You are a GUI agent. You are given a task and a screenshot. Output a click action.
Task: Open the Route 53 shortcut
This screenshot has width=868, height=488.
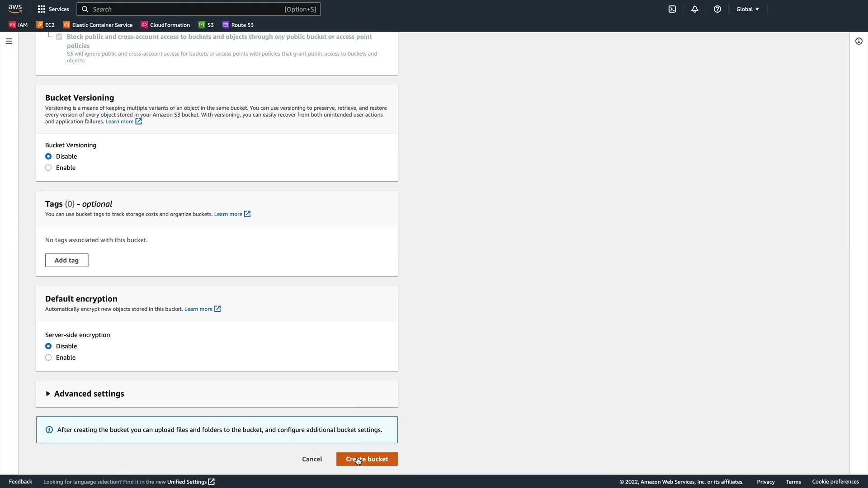[x=238, y=25]
